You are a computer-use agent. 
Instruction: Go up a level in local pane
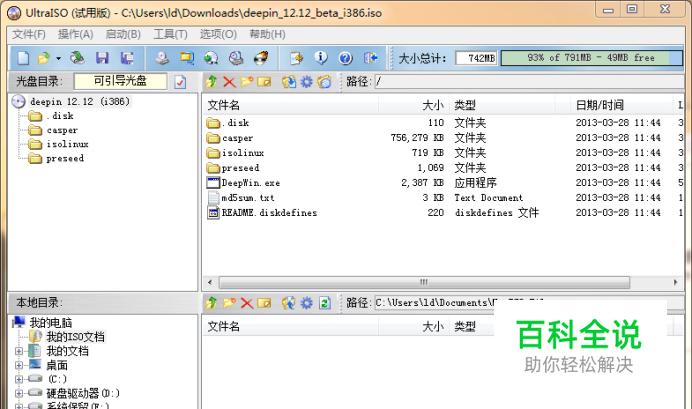(211, 303)
